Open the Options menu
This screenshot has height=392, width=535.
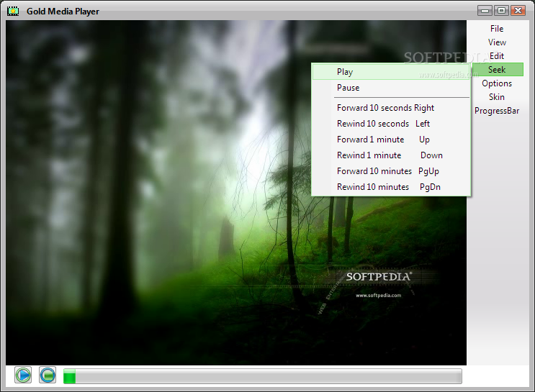pyautogui.click(x=497, y=83)
